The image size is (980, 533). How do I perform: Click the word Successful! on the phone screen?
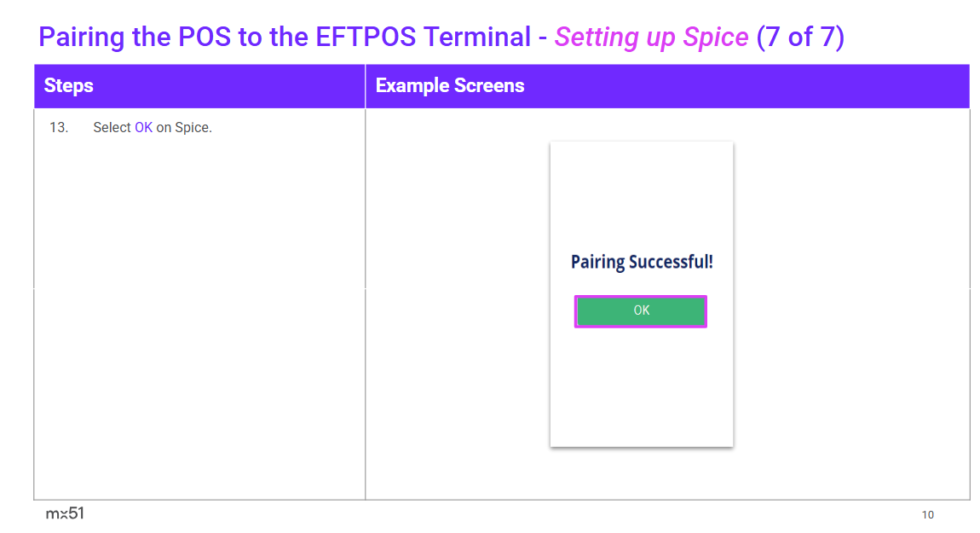[671, 262]
